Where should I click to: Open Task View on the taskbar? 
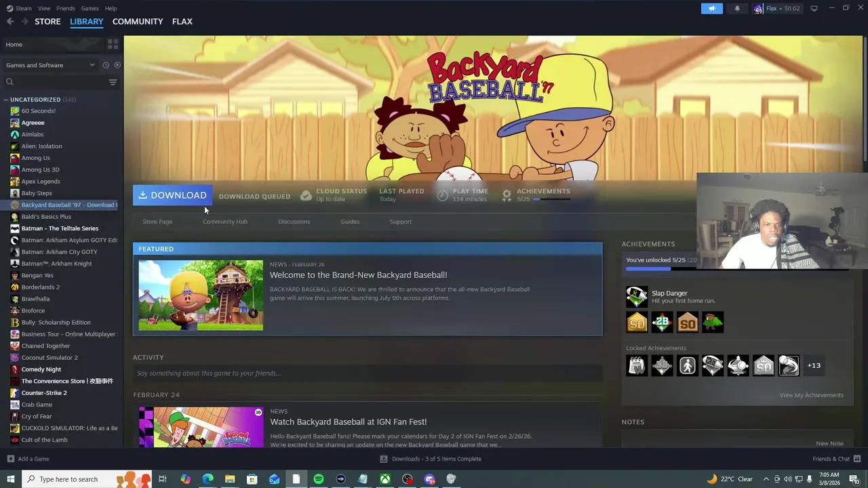[x=163, y=479]
